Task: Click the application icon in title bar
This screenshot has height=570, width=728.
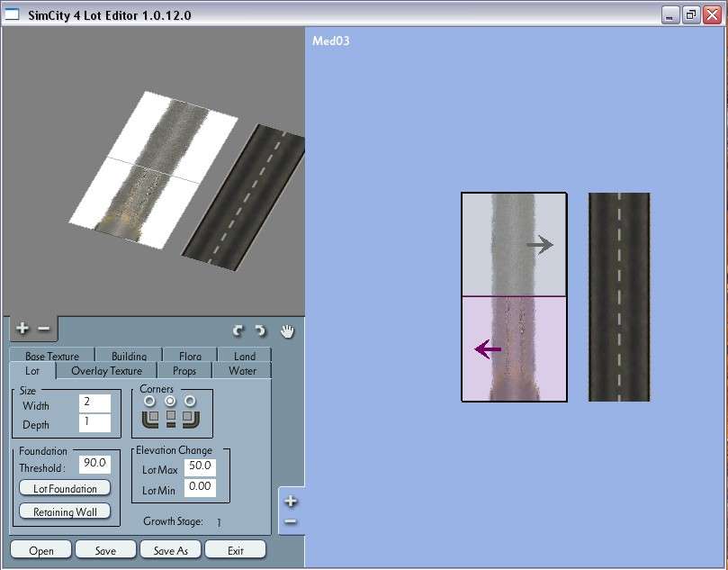Action: 12,14
